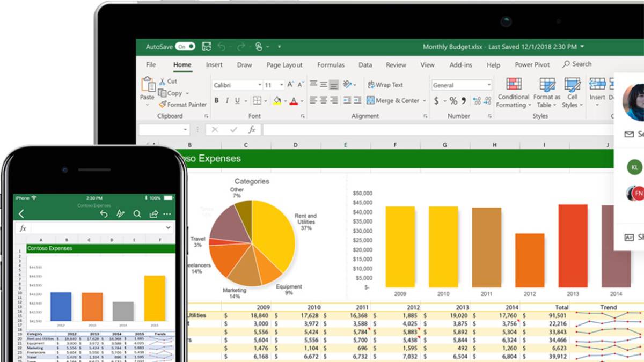
Task: Click the Orientation text angle icon
Action: (347, 84)
